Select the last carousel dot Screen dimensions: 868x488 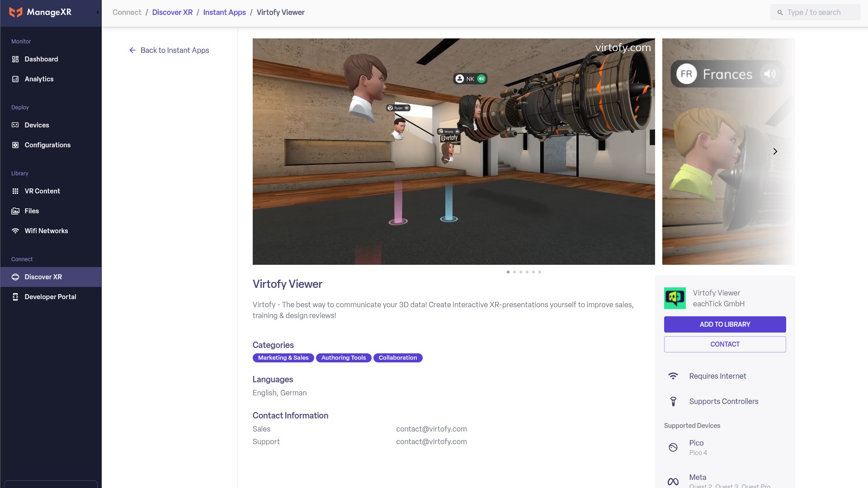point(540,272)
